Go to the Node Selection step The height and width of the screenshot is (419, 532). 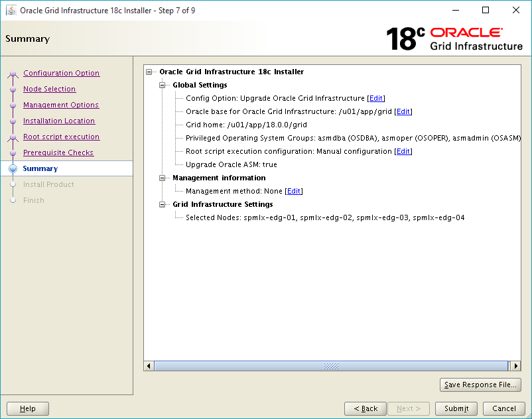click(x=50, y=89)
